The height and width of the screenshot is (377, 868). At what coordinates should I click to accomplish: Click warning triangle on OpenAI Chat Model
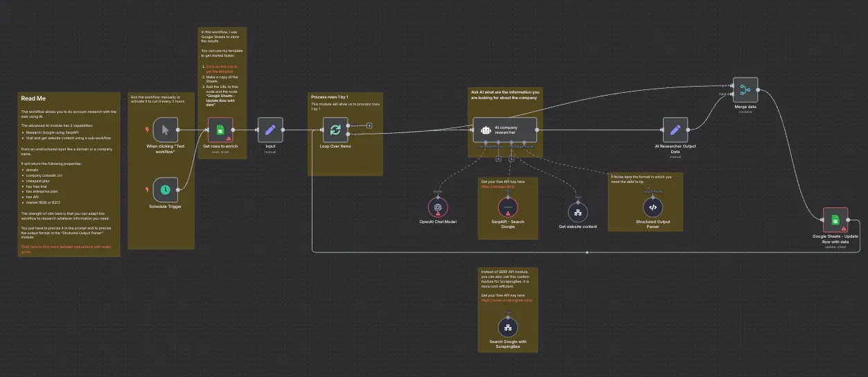(x=438, y=213)
